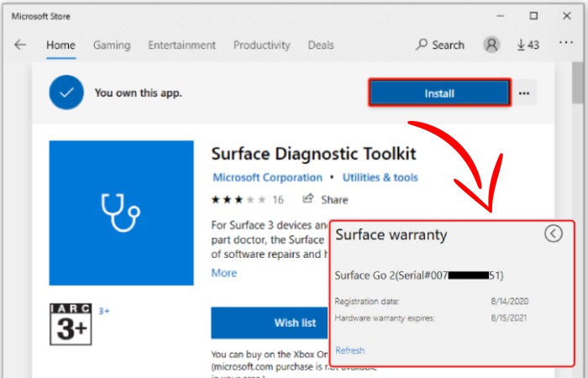Add the app with the Wish list button
Image resolution: width=588 pixels, height=378 pixels.
[x=270, y=323]
